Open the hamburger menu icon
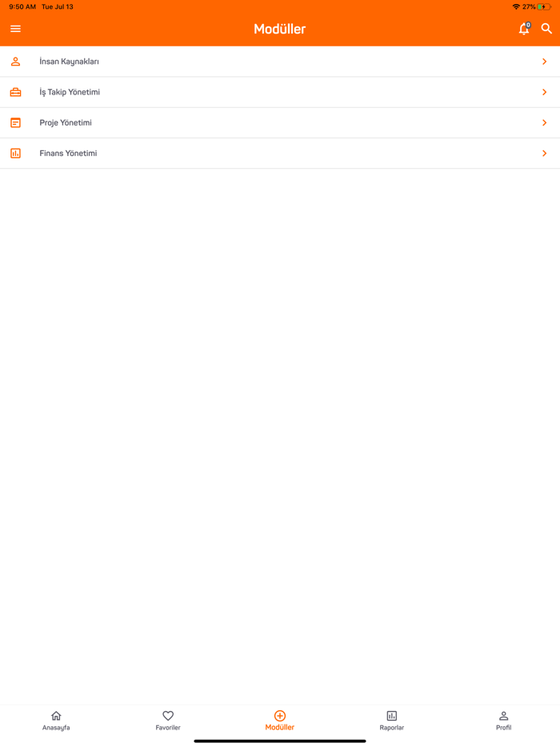 [x=16, y=29]
